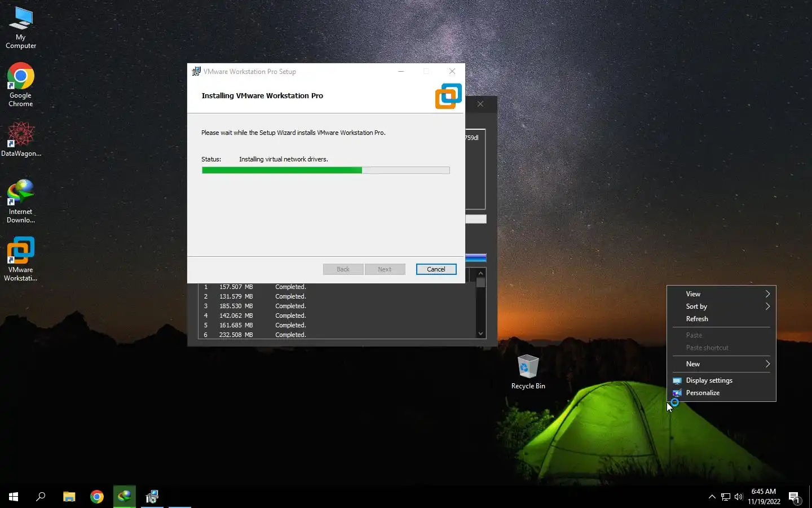The image size is (812, 508).
Task: Select the Recycle Bin icon
Action: click(528, 372)
